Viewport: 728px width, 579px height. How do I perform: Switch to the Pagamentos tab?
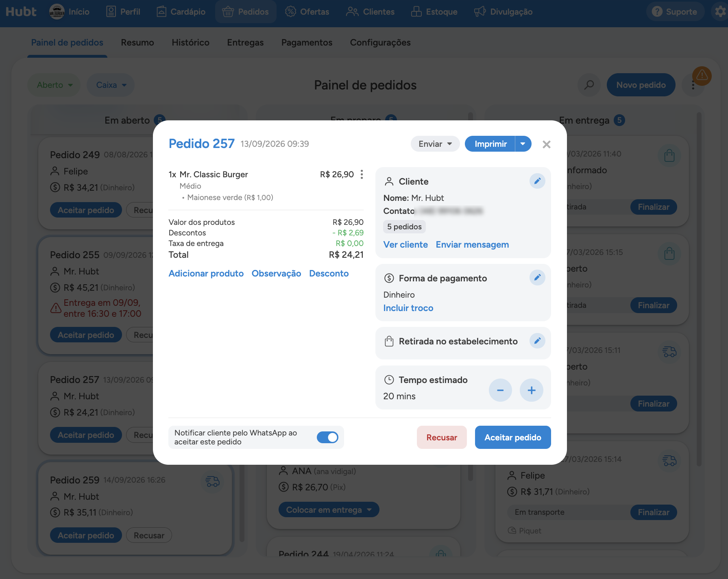click(x=307, y=43)
